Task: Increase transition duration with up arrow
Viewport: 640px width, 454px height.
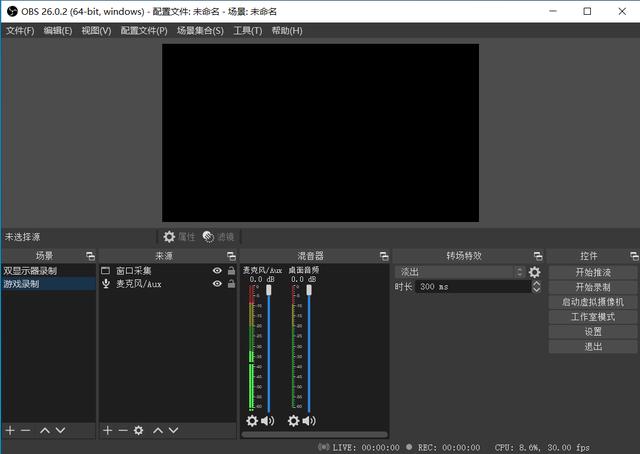Action: 536,283
